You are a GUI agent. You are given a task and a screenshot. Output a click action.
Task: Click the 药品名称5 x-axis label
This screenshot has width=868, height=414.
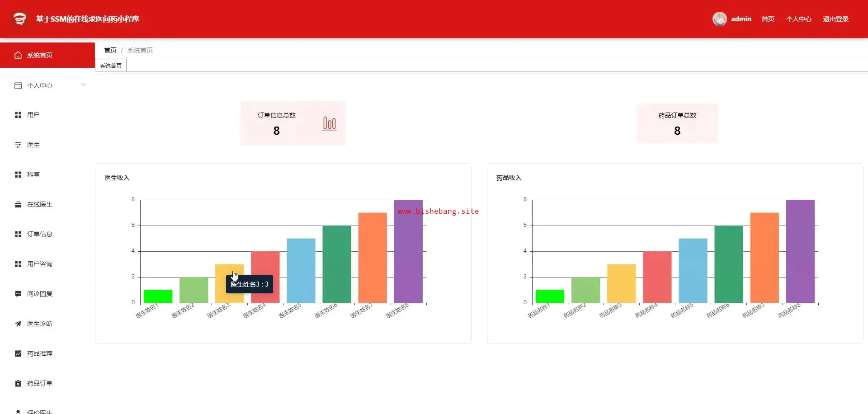(x=682, y=311)
